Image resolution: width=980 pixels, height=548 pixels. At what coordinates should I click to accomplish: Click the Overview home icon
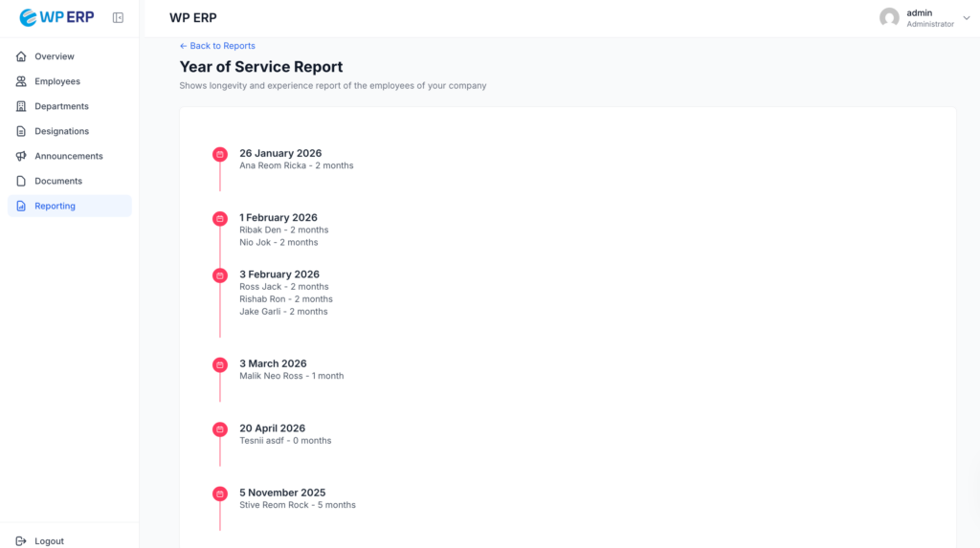point(21,56)
